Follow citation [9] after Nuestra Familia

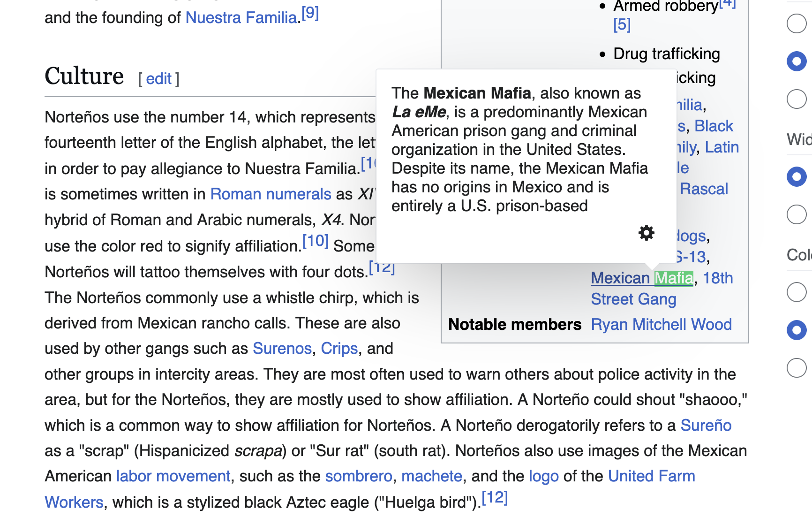310,13
